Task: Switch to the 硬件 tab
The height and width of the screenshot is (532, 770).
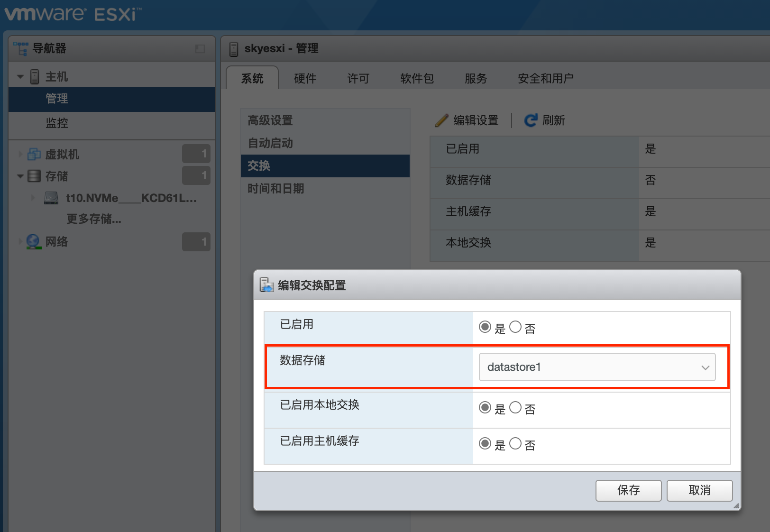Action: tap(305, 78)
